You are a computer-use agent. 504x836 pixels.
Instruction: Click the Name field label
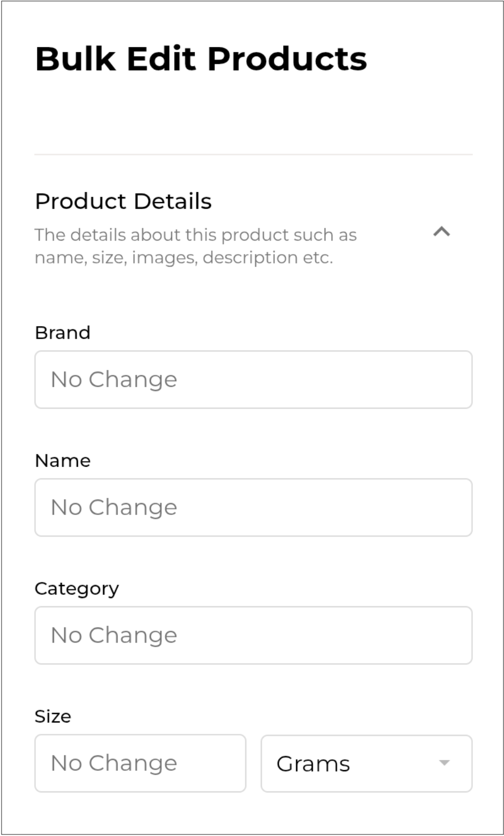(x=62, y=461)
